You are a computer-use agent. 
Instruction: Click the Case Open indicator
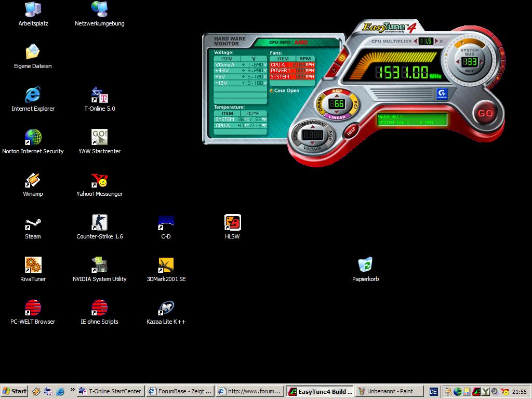coord(284,90)
